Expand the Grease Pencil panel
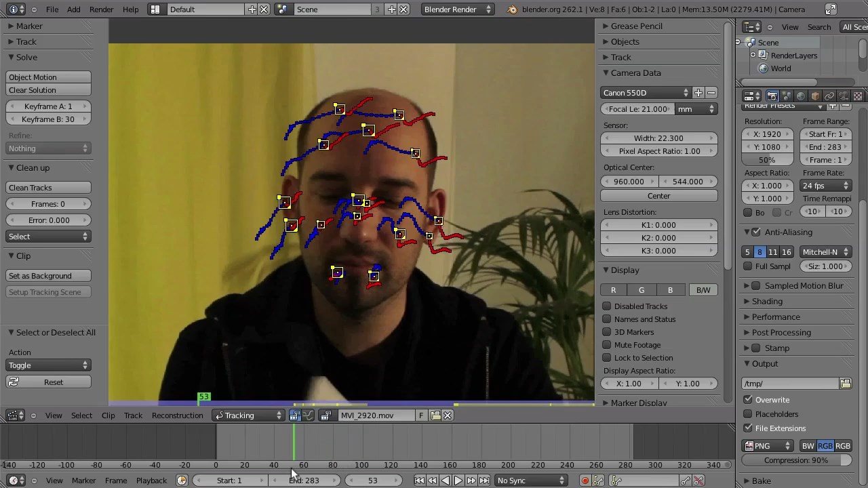This screenshot has height=488, width=868. (636, 26)
